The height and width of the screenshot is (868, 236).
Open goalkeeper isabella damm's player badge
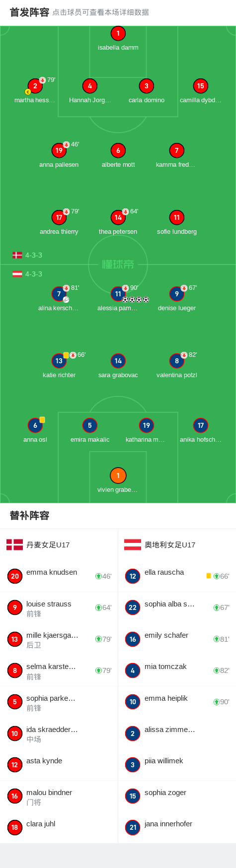pos(118,34)
